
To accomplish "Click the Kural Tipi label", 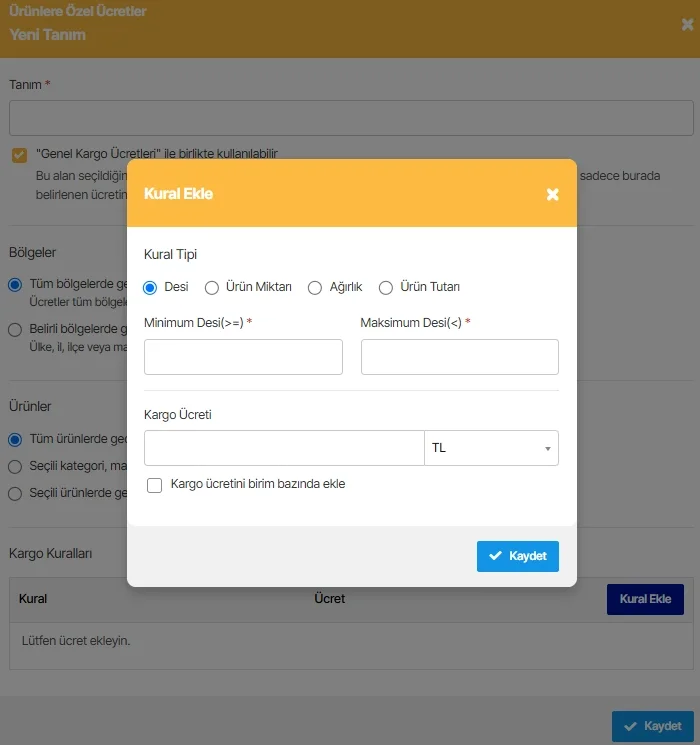I will 170,255.
